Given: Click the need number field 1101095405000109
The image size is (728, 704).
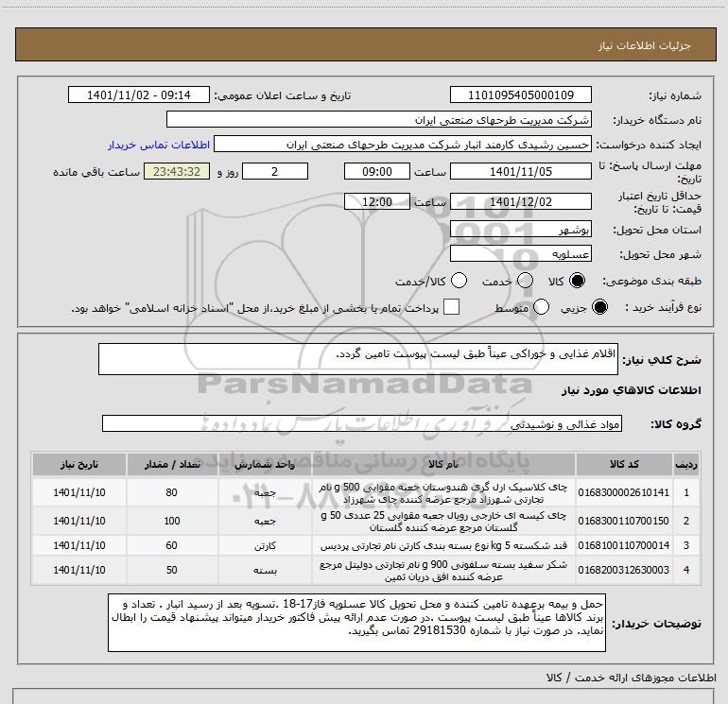Looking at the screenshot, I should [x=520, y=95].
